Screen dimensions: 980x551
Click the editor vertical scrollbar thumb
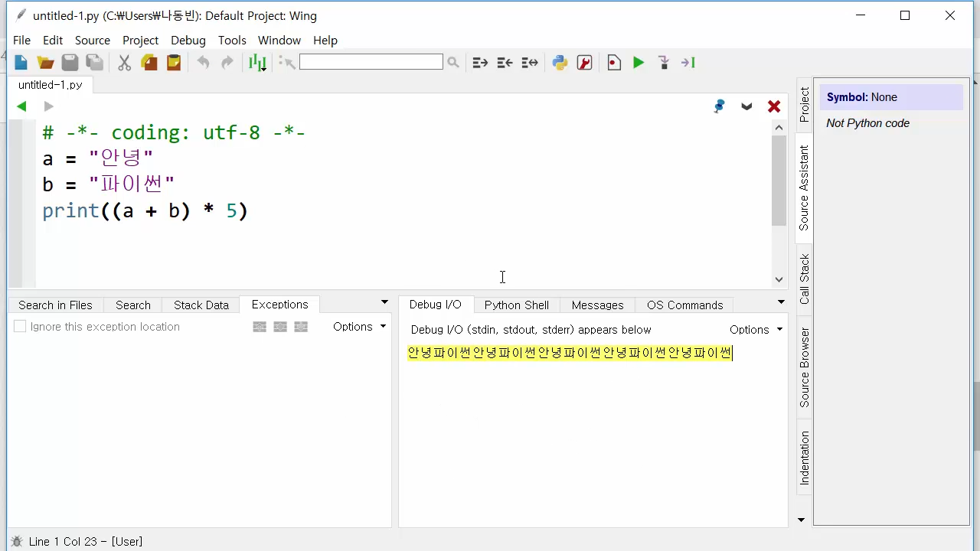click(x=779, y=180)
